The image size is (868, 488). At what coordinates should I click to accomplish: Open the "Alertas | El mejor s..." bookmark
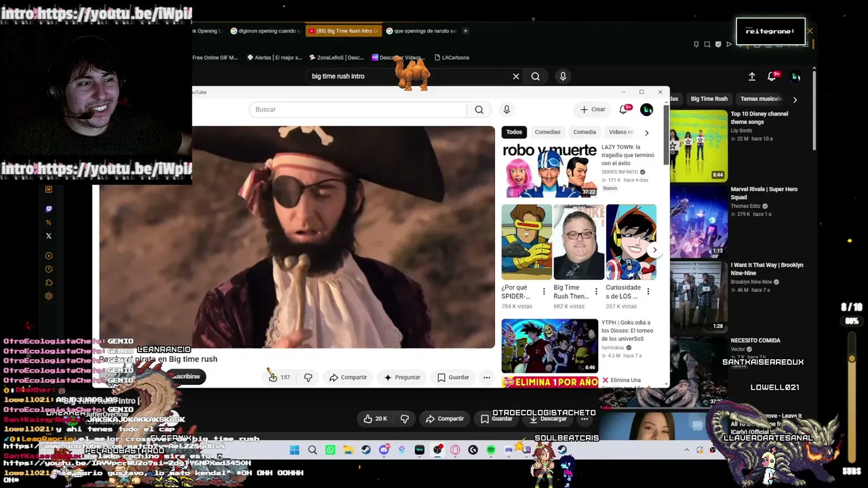tap(275, 58)
